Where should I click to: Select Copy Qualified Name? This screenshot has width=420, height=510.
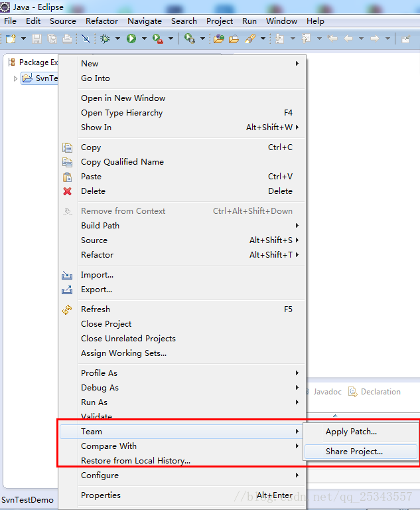tap(182, 161)
